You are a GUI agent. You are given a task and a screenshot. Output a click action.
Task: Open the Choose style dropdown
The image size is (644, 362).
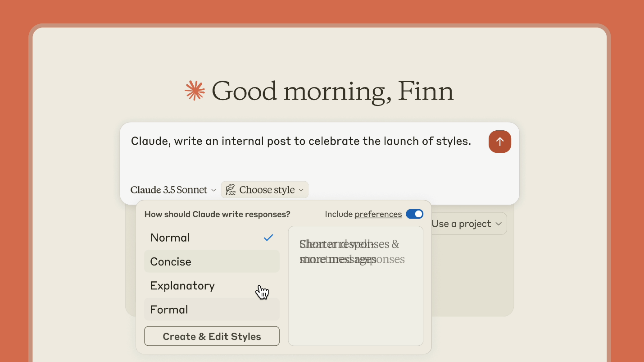264,190
